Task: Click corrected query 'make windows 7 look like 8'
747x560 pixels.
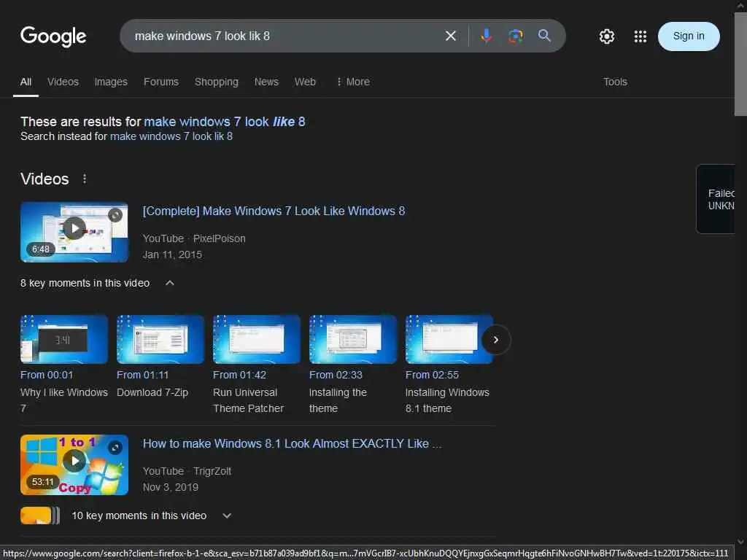Action: (x=225, y=122)
